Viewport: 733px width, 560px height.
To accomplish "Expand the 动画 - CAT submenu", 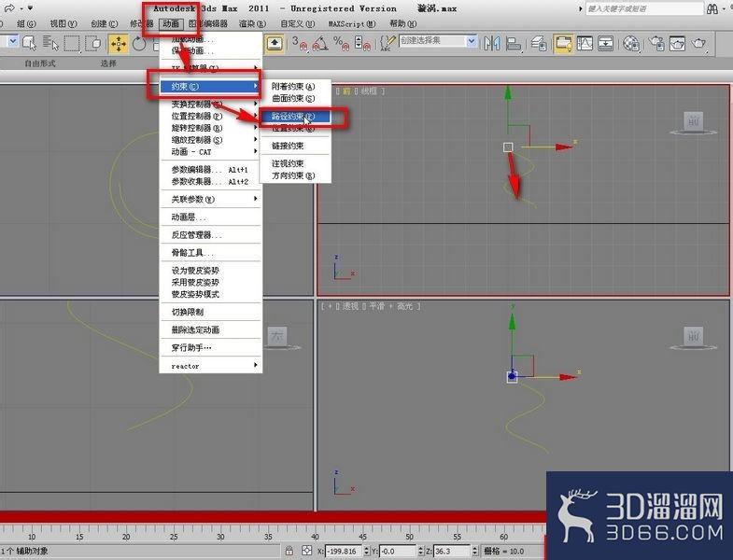I will (x=210, y=152).
